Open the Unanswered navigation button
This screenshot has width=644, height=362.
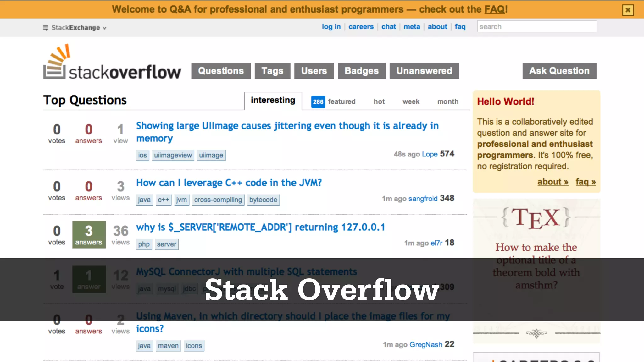coord(425,71)
